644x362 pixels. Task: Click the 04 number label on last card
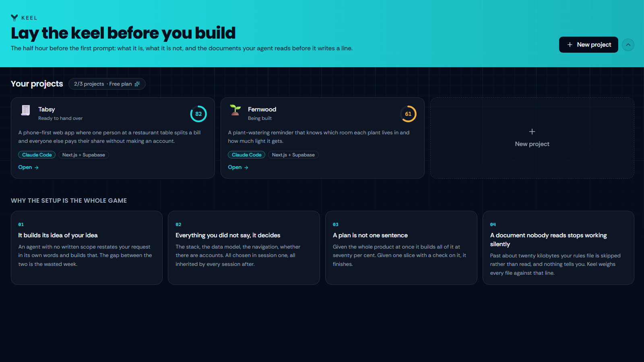point(493,224)
